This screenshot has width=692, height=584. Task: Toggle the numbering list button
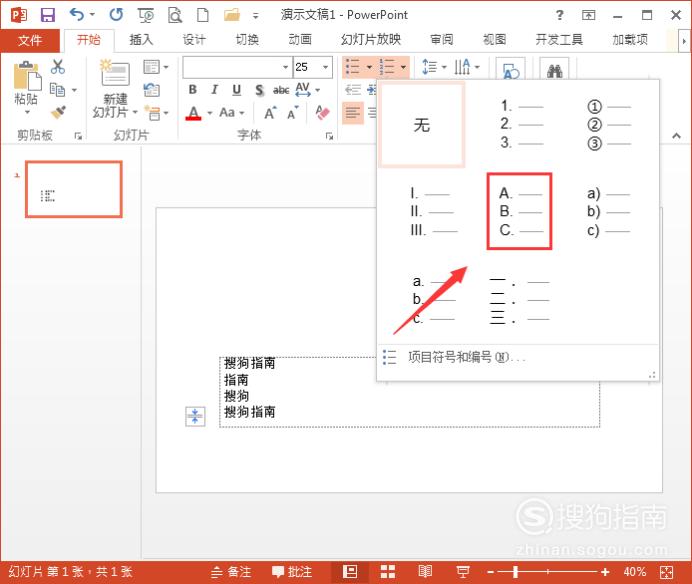click(387, 67)
